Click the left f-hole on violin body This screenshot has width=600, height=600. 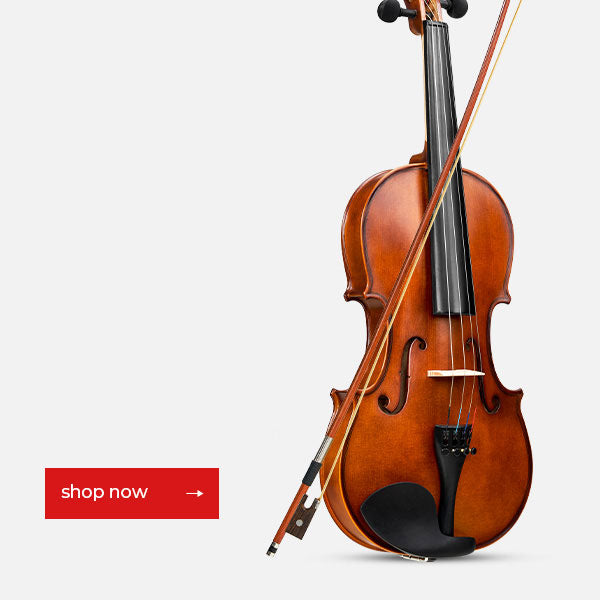pos(402,375)
